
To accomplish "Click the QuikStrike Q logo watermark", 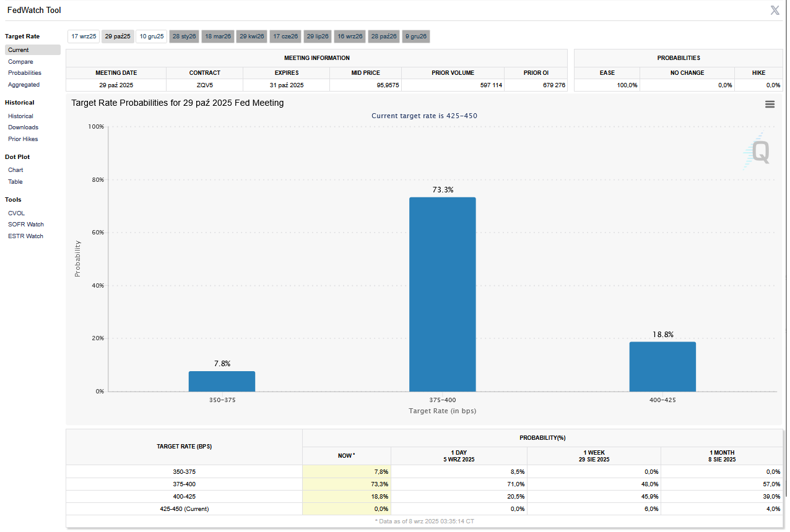I will [758, 152].
